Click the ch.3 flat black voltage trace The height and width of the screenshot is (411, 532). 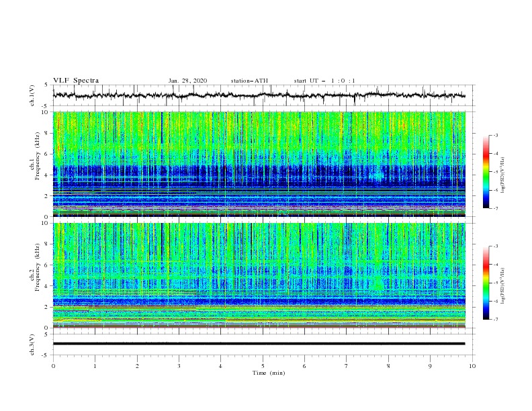coord(259,344)
